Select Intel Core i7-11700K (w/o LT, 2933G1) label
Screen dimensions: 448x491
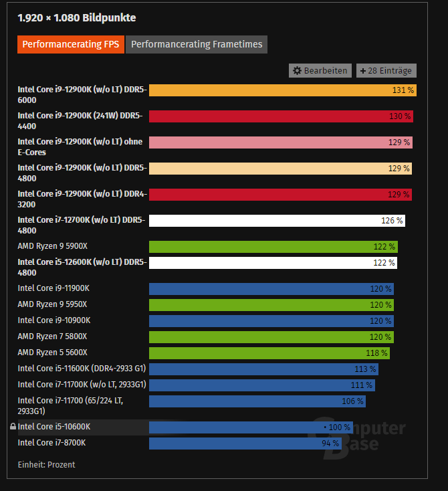coord(82,385)
